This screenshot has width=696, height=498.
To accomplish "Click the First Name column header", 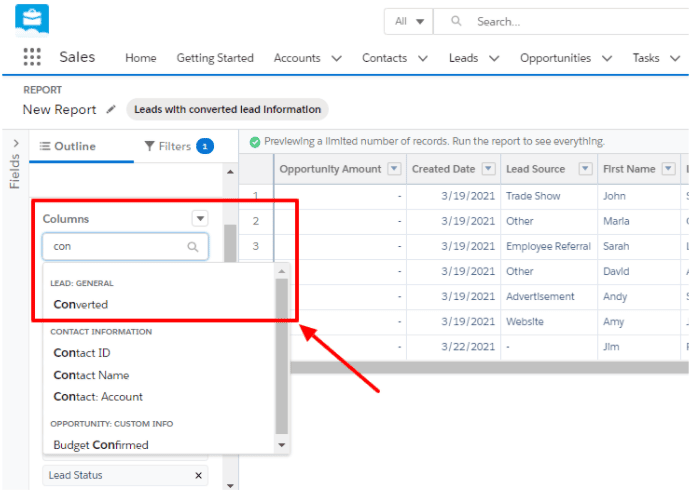I will tap(639, 169).
